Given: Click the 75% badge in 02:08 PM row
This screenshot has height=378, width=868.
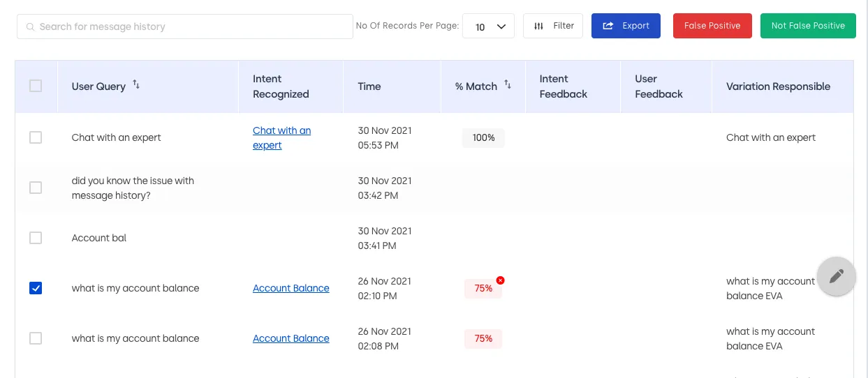Looking at the screenshot, I should pyautogui.click(x=483, y=338).
